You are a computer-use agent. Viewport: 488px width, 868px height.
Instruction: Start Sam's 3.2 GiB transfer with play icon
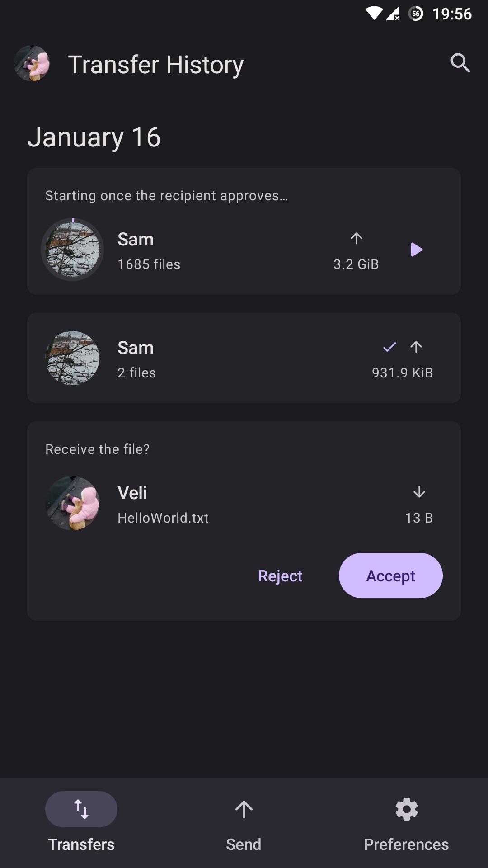tap(417, 250)
